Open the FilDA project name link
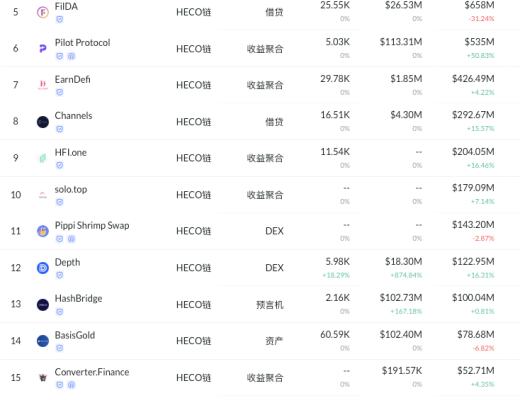This screenshot has height=400, width=520. pyautogui.click(x=66, y=6)
